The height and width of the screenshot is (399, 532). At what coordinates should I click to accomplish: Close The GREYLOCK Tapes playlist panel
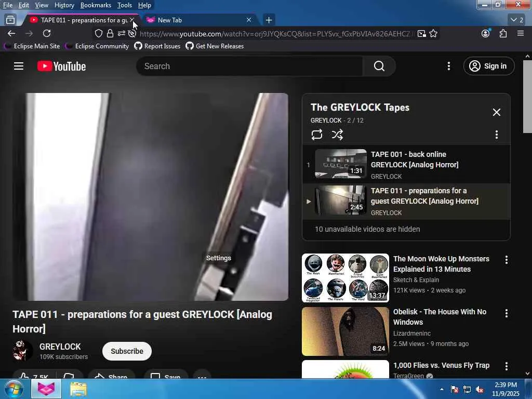tap(496, 112)
